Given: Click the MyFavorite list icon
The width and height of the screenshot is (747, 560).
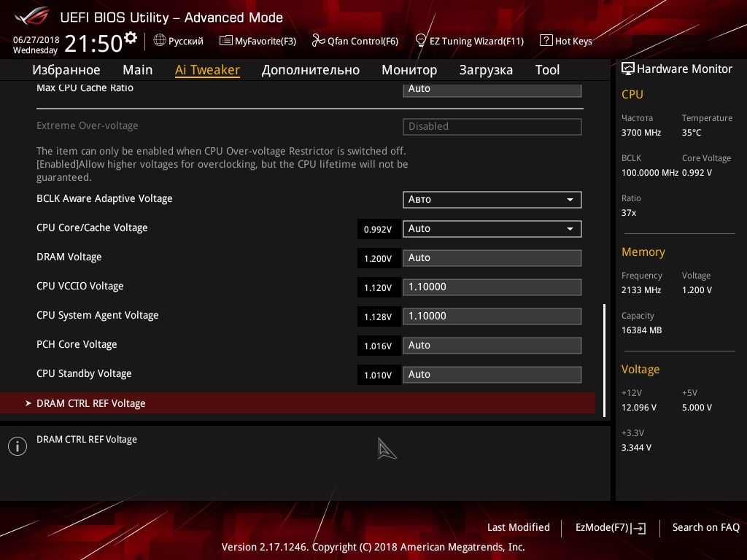Looking at the screenshot, I should (226, 41).
